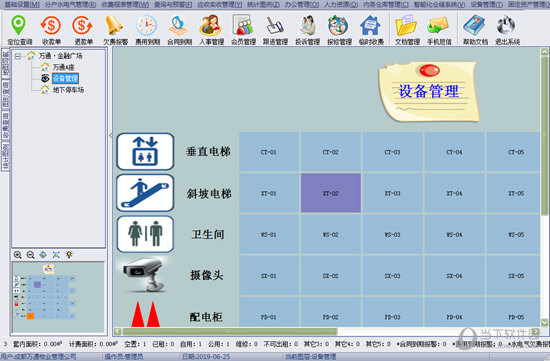Viewport: 550px width, 361px height.
Task: Click the zoom-out magnifier above the minimap
Action: tap(31, 255)
